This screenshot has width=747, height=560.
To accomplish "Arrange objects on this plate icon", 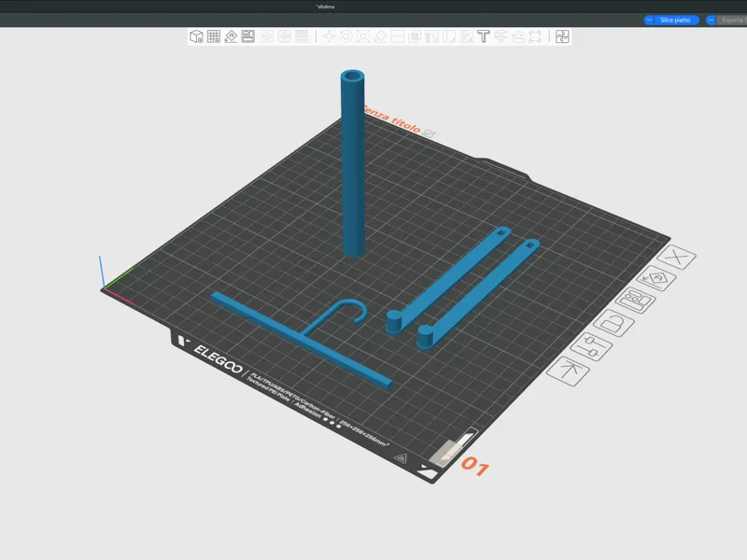I will (x=636, y=301).
